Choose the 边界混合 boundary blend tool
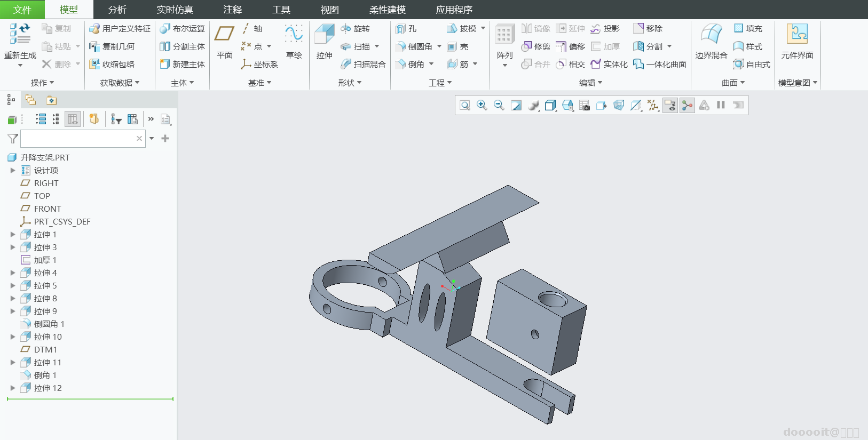This screenshot has width=868, height=440. pos(711,41)
